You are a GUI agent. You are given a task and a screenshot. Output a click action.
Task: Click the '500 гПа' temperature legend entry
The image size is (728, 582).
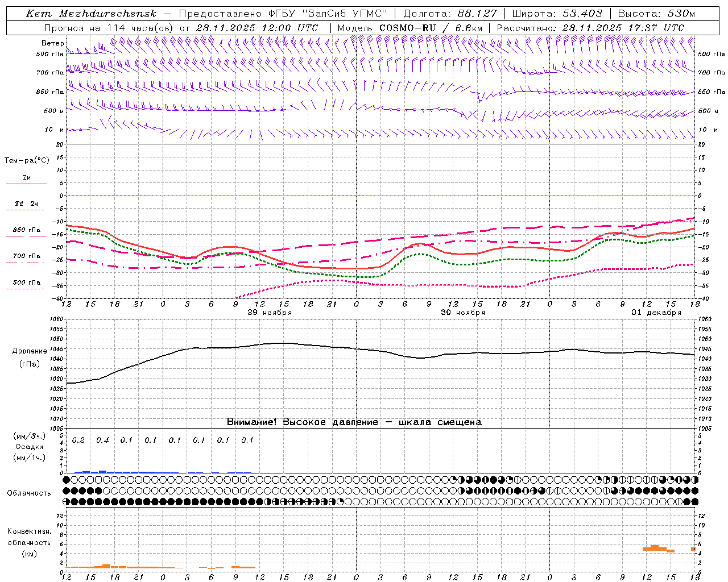click(27, 282)
